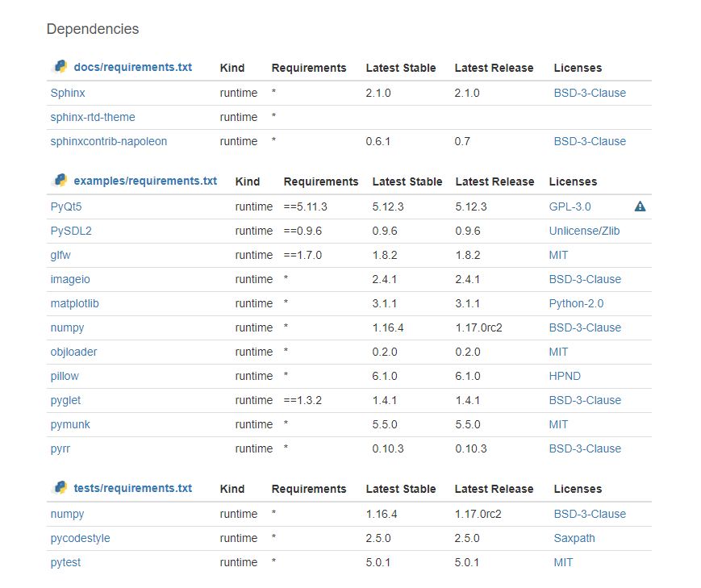Click the ==1.3.2 requirement for pyglet
The image size is (701, 588).
pos(303,400)
